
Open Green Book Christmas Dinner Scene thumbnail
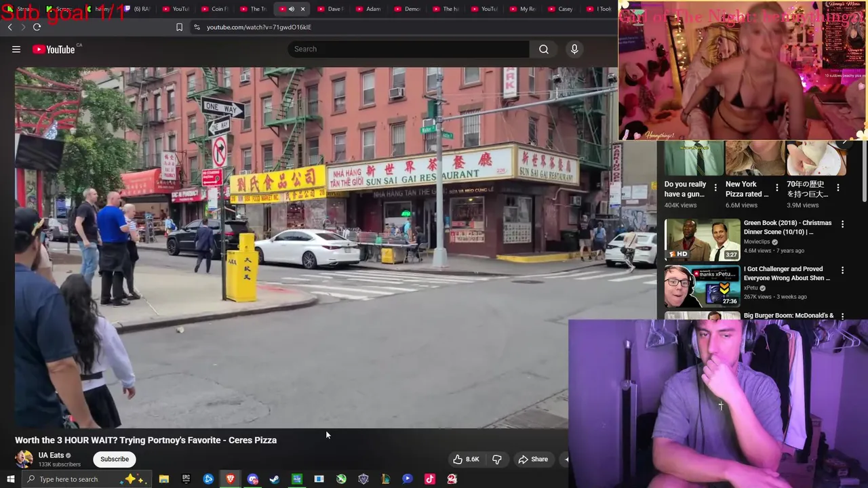(702, 239)
